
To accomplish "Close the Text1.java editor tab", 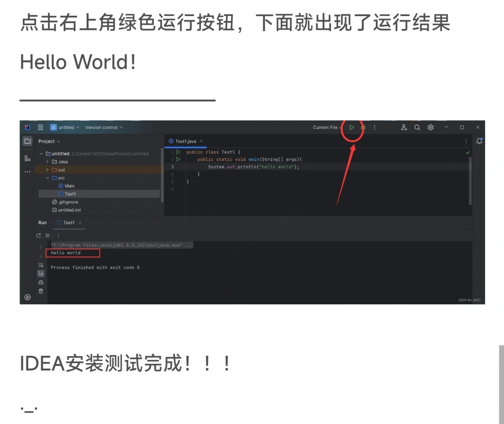I will (202, 141).
